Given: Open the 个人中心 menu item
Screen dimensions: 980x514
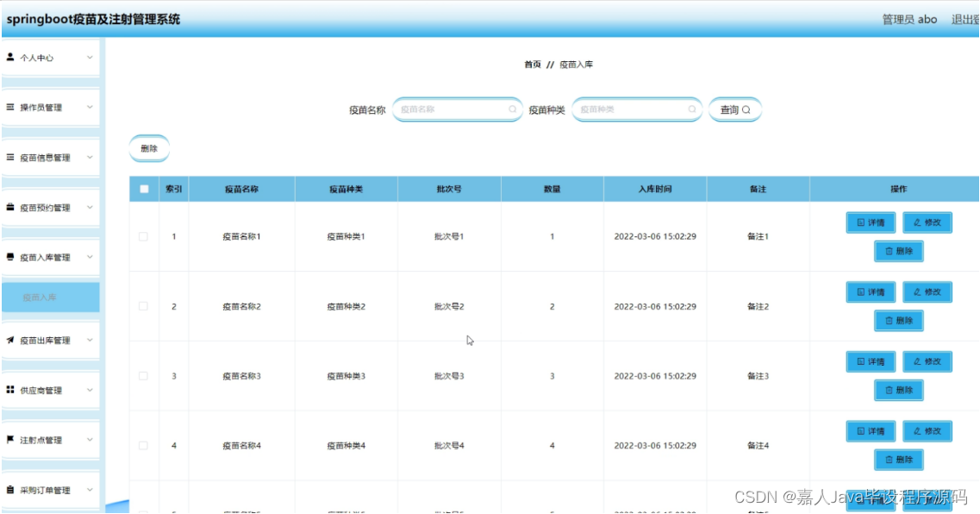Looking at the screenshot, I should pos(51,58).
